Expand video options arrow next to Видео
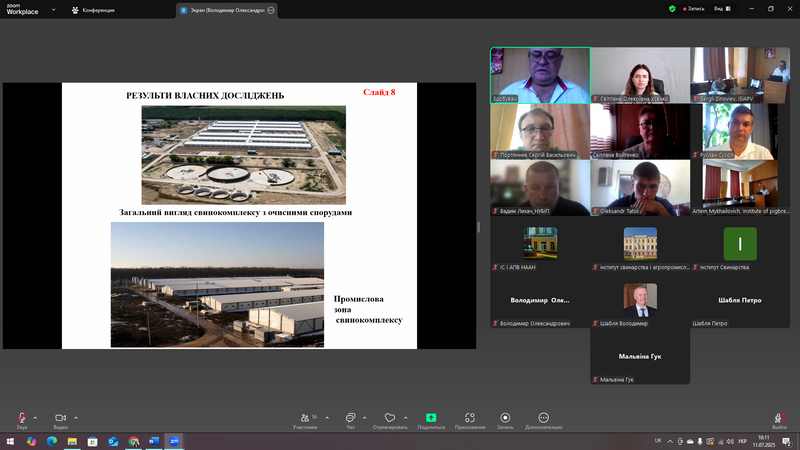Screen dimensions: 800x450 [76, 418]
